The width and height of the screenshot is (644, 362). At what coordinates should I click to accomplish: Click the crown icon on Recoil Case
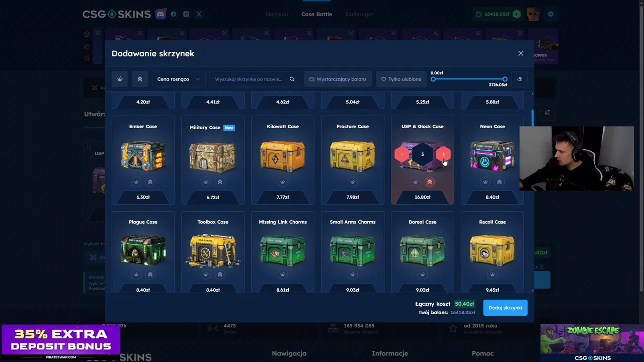point(492,275)
